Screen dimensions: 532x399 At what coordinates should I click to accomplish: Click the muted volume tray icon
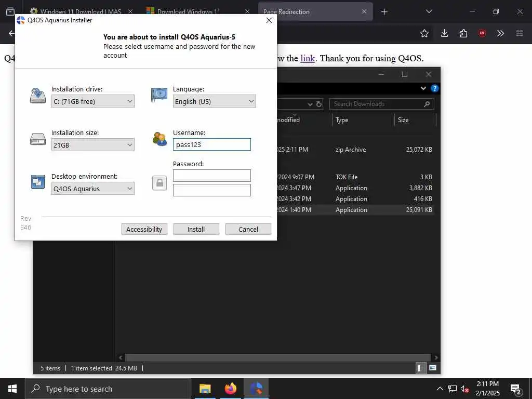tap(464, 389)
